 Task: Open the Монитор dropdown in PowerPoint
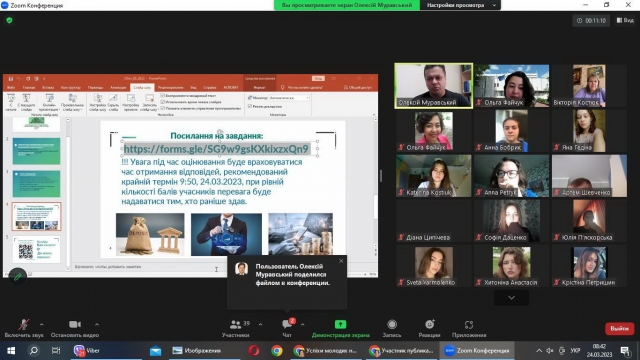[289, 98]
